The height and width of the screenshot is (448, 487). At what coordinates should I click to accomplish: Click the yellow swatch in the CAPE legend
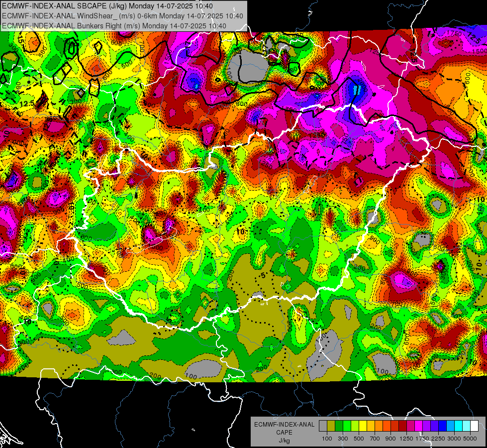[363, 426]
